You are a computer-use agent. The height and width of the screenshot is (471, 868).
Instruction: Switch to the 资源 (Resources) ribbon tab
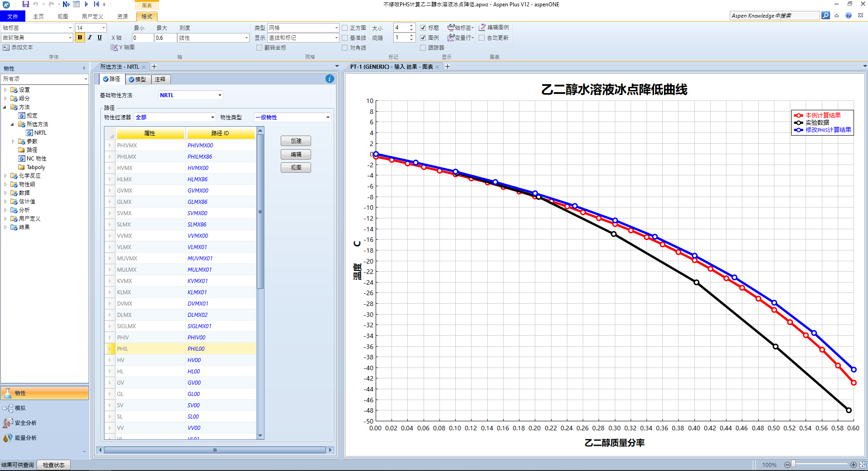click(x=123, y=16)
